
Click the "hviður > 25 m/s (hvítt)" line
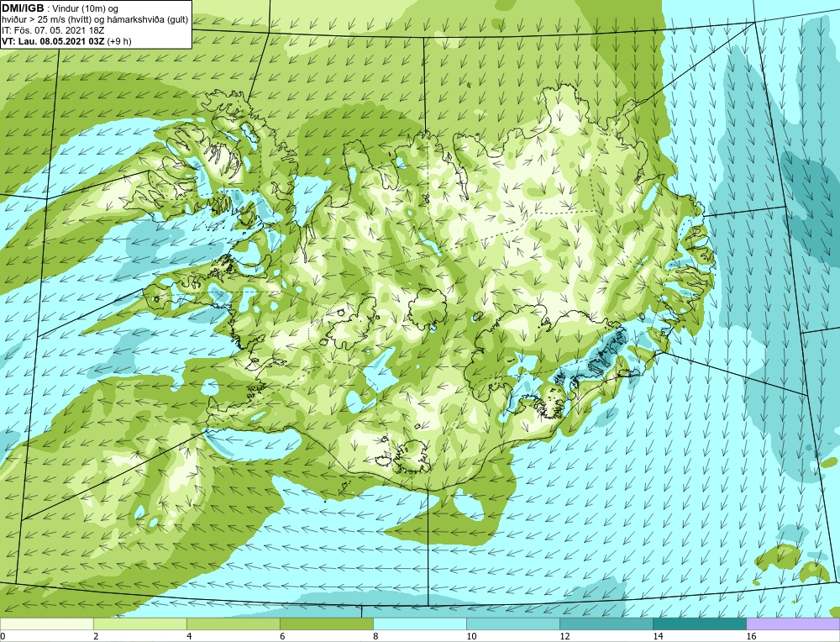95,20
